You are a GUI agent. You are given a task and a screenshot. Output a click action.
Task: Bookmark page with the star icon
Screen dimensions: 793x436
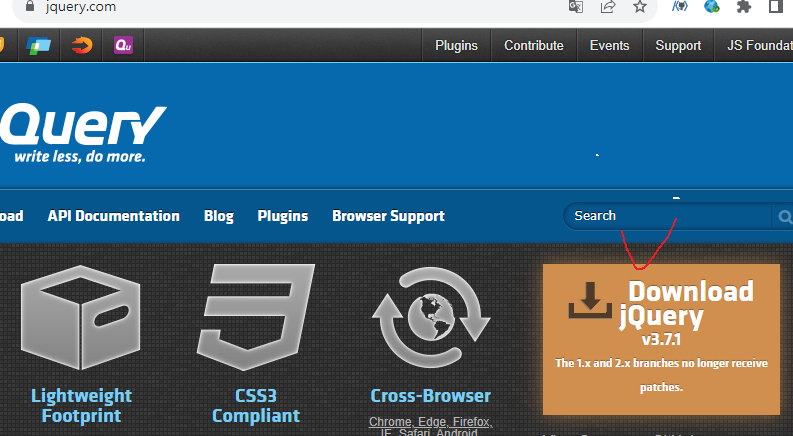tap(640, 6)
